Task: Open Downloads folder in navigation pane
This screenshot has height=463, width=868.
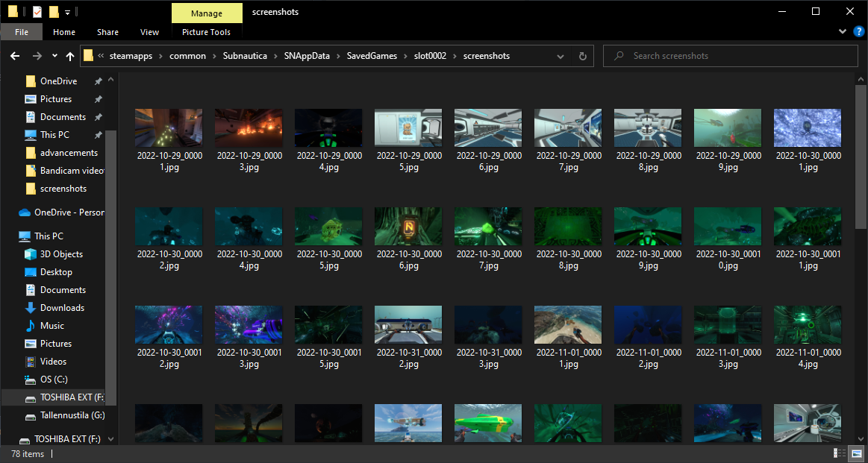Action: tap(62, 308)
